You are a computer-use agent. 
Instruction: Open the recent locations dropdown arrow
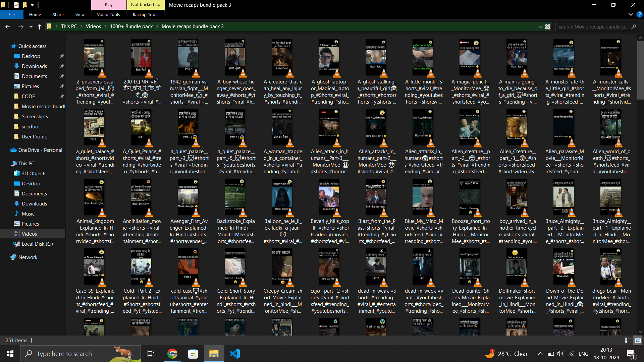(x=31, y=26)
